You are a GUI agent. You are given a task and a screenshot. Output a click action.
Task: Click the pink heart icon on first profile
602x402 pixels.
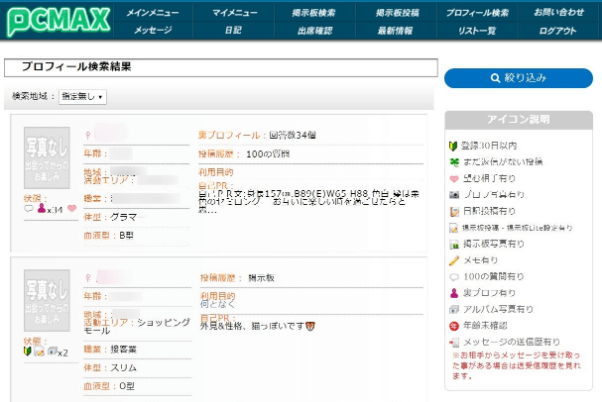[x=71, y=209]
